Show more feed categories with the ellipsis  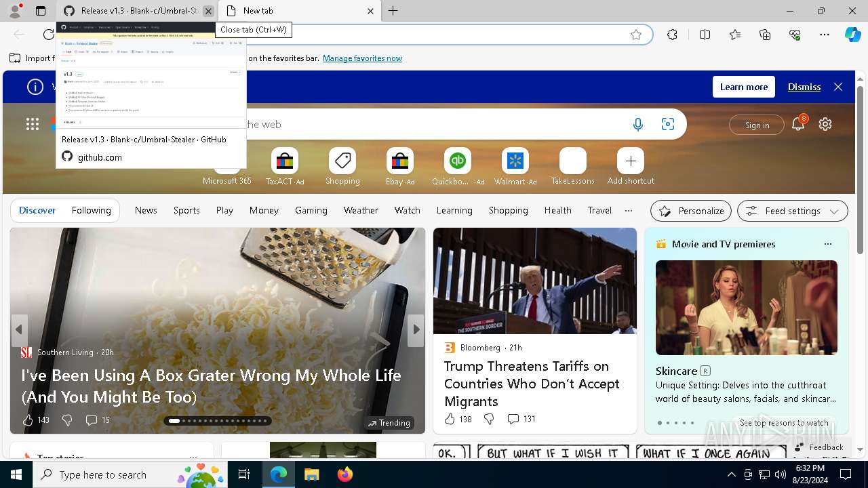pos(629,210)
